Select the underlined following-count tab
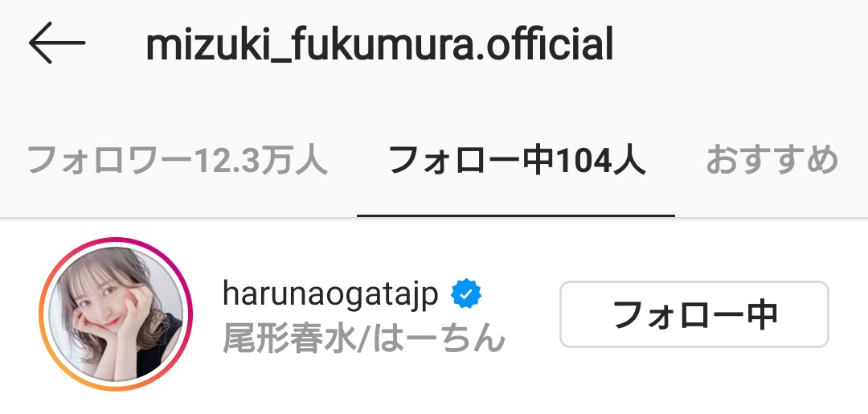The width and height of the screenshot is (868, 414). 517,161
